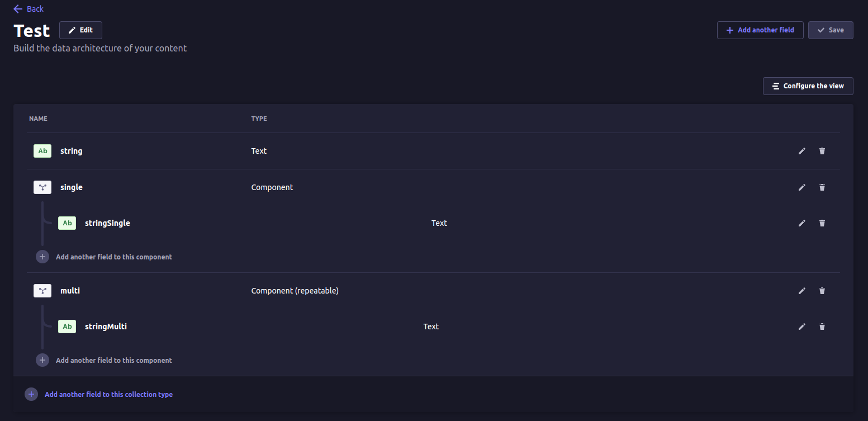This screenshot has width=868, height=421.
Task: Click the plus icon under the multi component
Action: point(42,360)
